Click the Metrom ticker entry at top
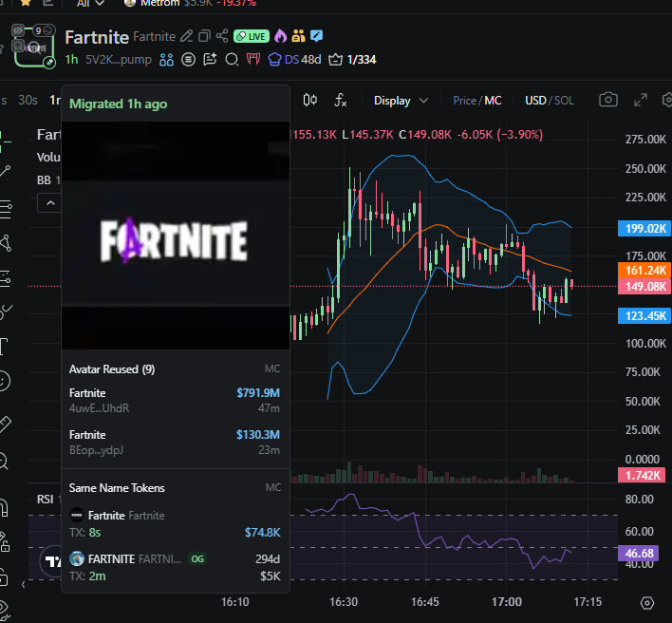Image resolution: width=672 pixels, height=623 pixels. click(x=190, y=4)
